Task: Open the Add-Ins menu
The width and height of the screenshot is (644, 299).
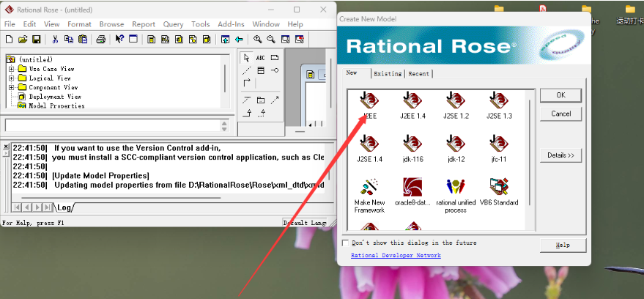Action: click(x=231, y=24)
